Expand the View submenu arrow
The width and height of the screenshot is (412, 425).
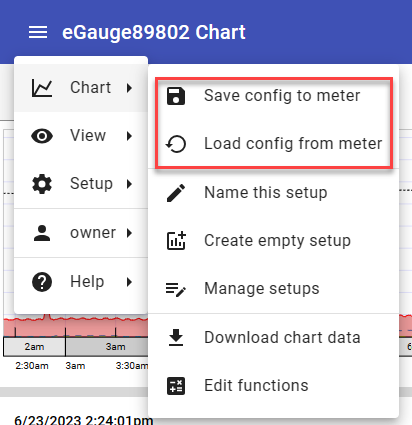tap(129, 136)
